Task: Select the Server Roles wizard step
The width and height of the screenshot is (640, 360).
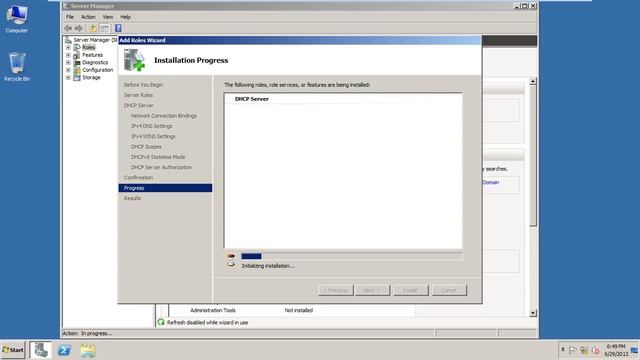Action: point(138,95)
